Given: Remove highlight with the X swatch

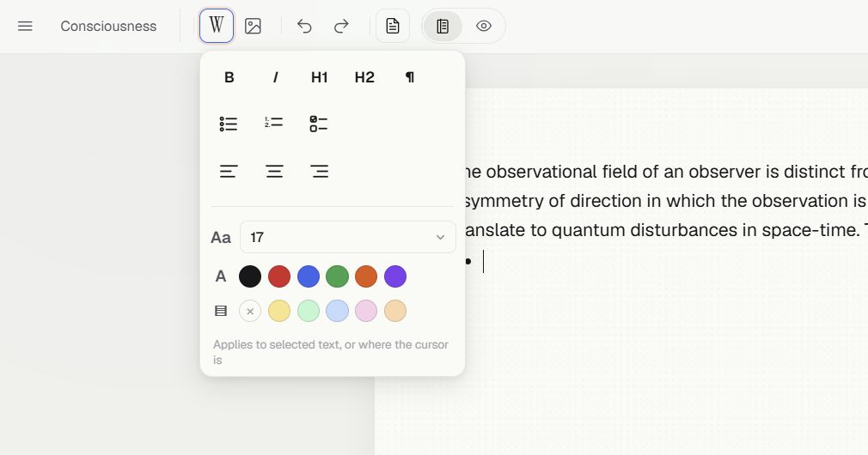Looking at the screenshot, I should coord(250,312).
